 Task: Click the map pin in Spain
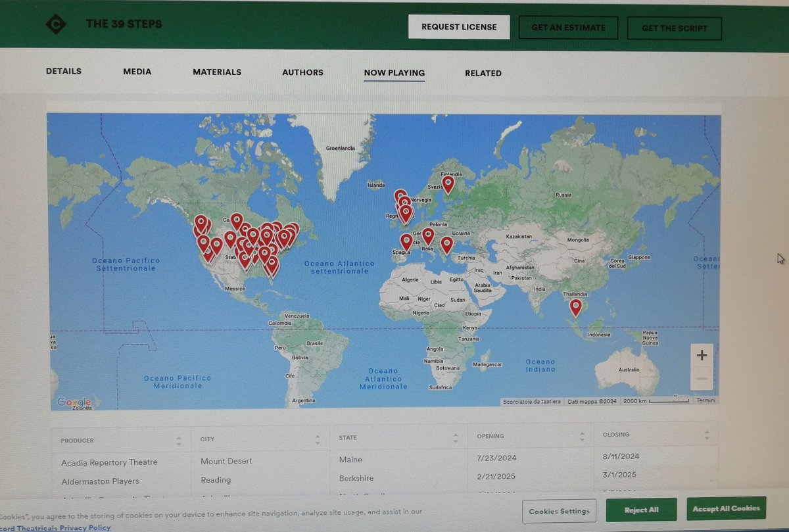pyautogui.click(x=406, y=242)
